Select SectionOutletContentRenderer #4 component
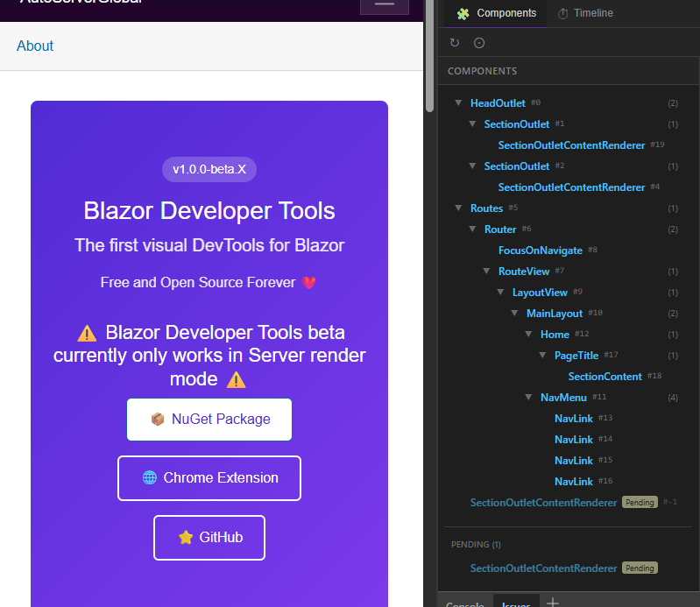The image size is (700, 607). coord(571,187)
